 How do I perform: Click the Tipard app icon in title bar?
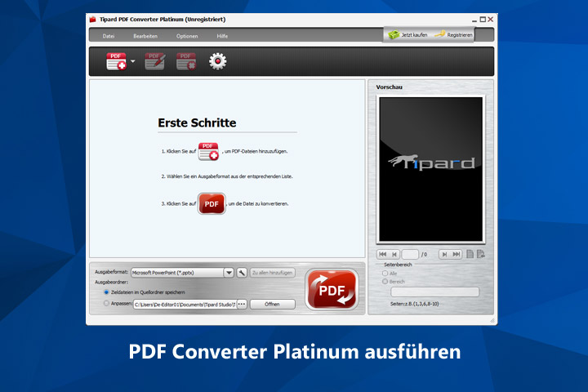coord(92,19)
